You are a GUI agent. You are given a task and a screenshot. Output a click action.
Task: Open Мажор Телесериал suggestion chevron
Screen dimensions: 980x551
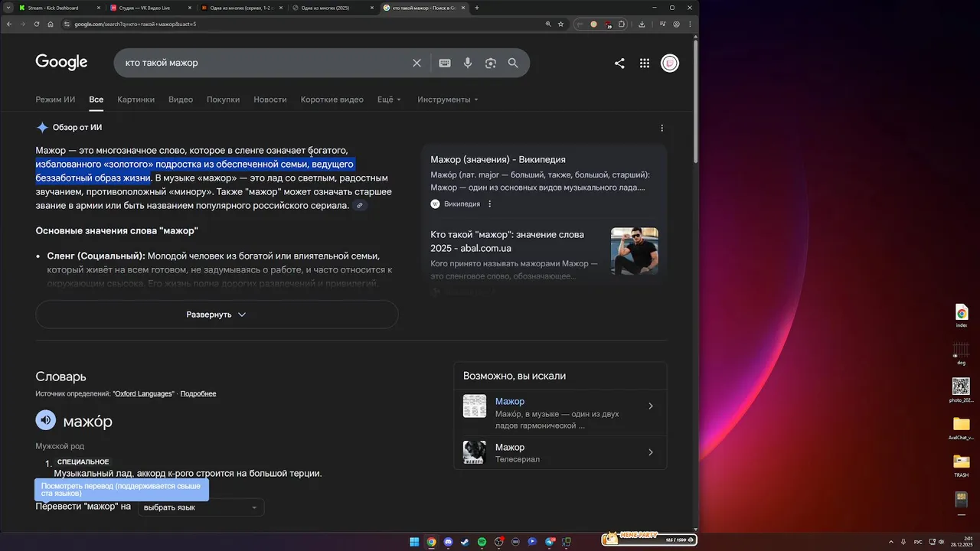[651, 452]
